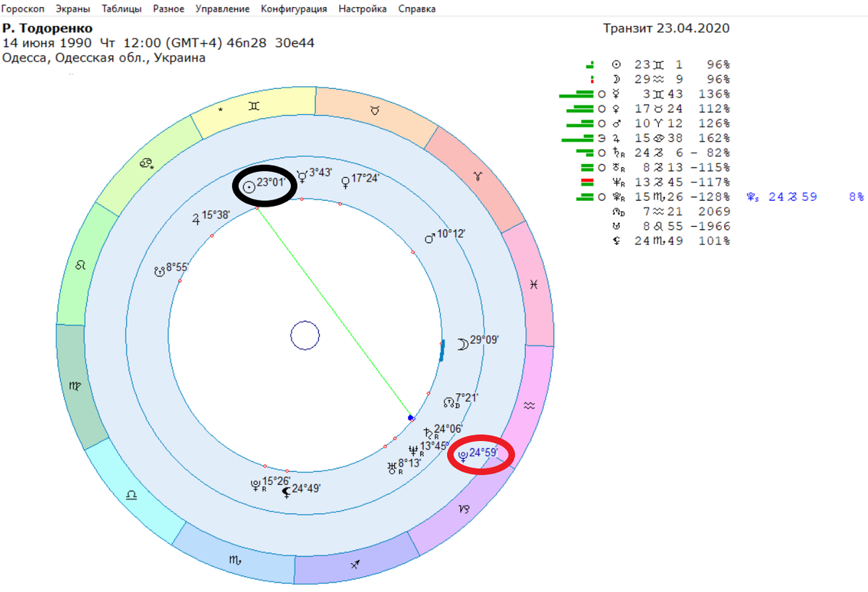Open the Таблицы menu
This screenshot has height=592, width=868.
click(122, 9)
